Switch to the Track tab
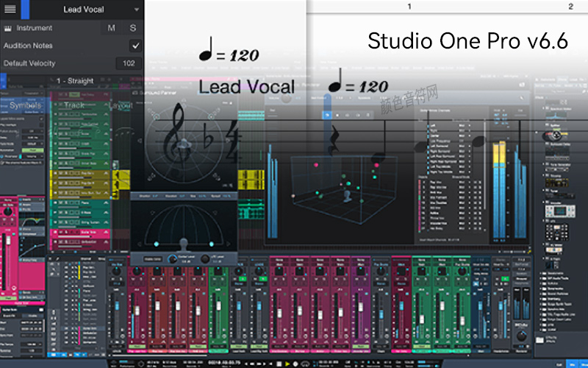This screenshot has width=588, height=368. (74, 105)
